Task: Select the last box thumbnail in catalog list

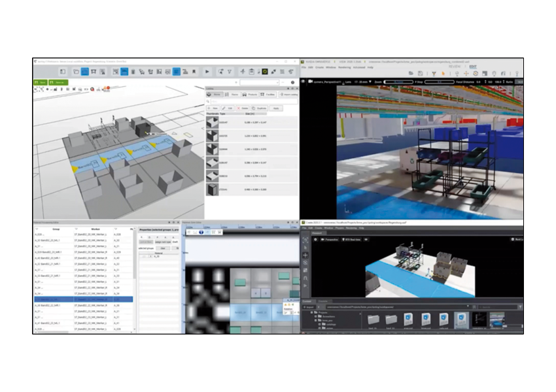Action: click(213, 189)
